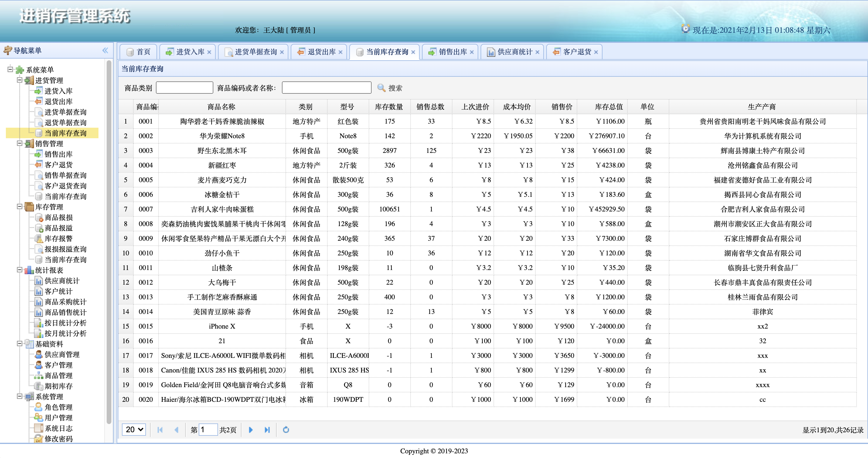Sort by the 库存数量 column header
The height and width of the screenshot is (458, 868).
coord(389,107)
